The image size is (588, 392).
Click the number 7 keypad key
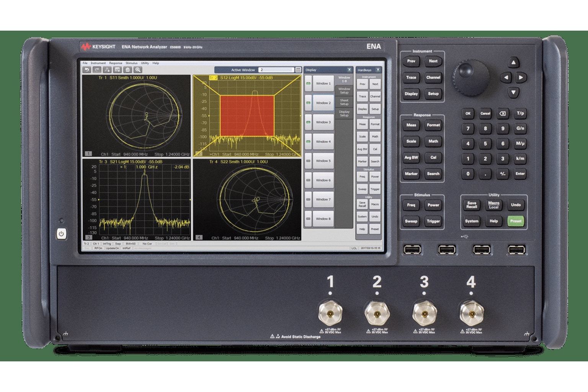click(468, 128)
